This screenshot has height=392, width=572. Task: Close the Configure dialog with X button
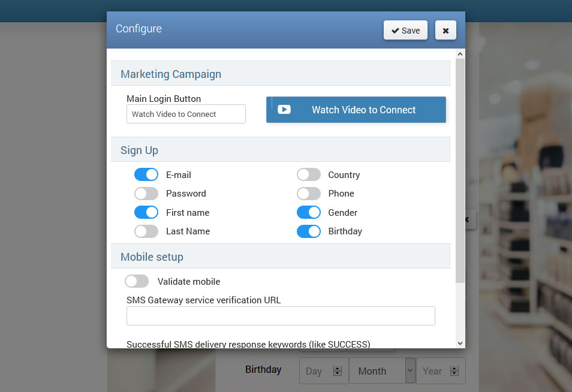[x=445, y=31]
